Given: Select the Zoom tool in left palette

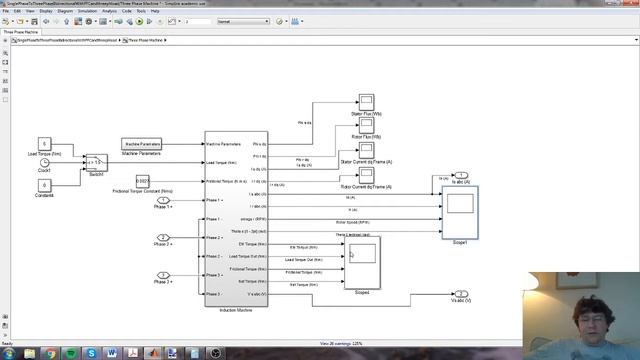Looking at the screenshot, I should [x=5, y=53].
